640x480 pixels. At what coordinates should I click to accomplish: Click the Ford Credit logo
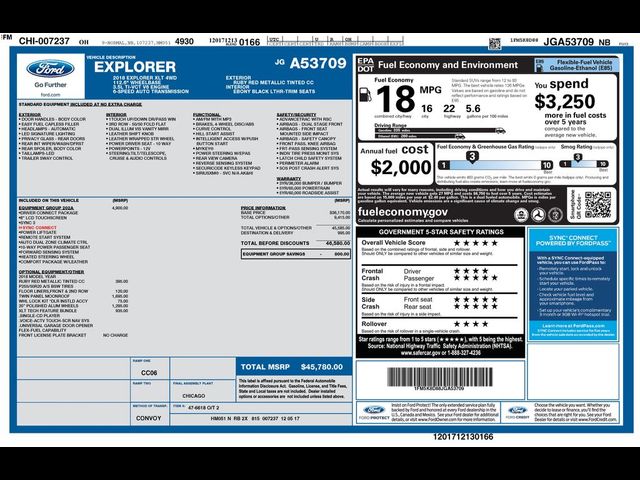coord(518,412)
